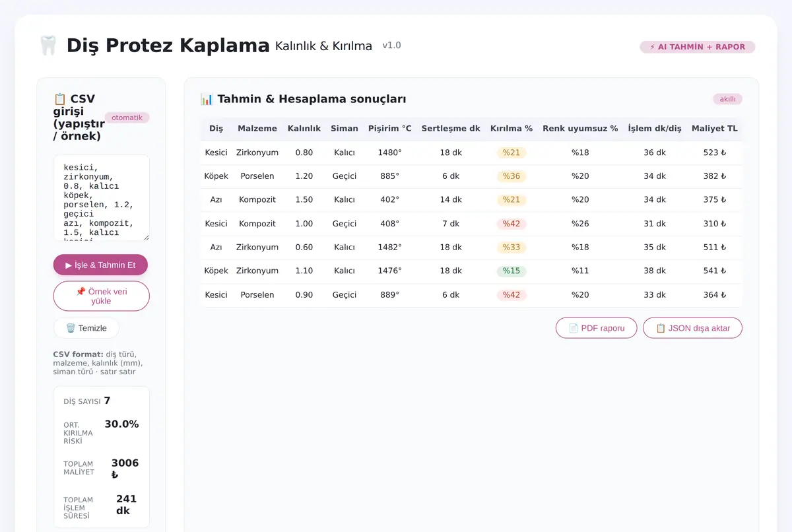This screenshot has height=532, width=792.
Task: Click the Kalınlık column header
Action: 304,129
